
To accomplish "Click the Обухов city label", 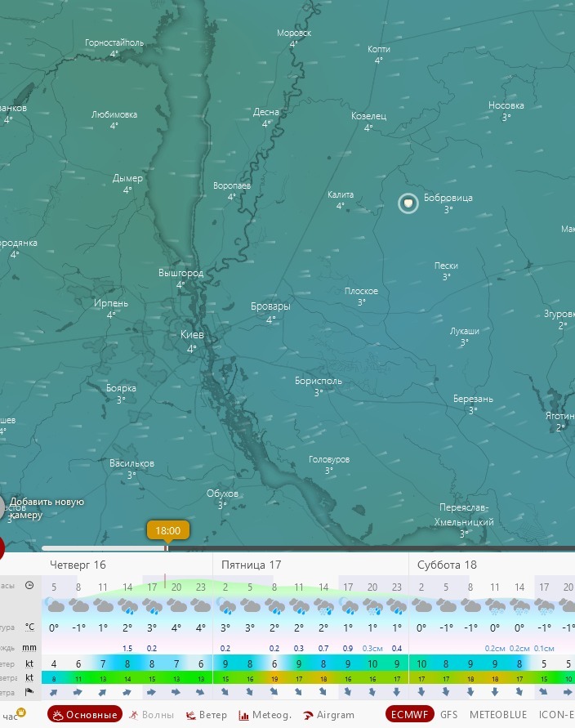I will [x=222, y=494].
